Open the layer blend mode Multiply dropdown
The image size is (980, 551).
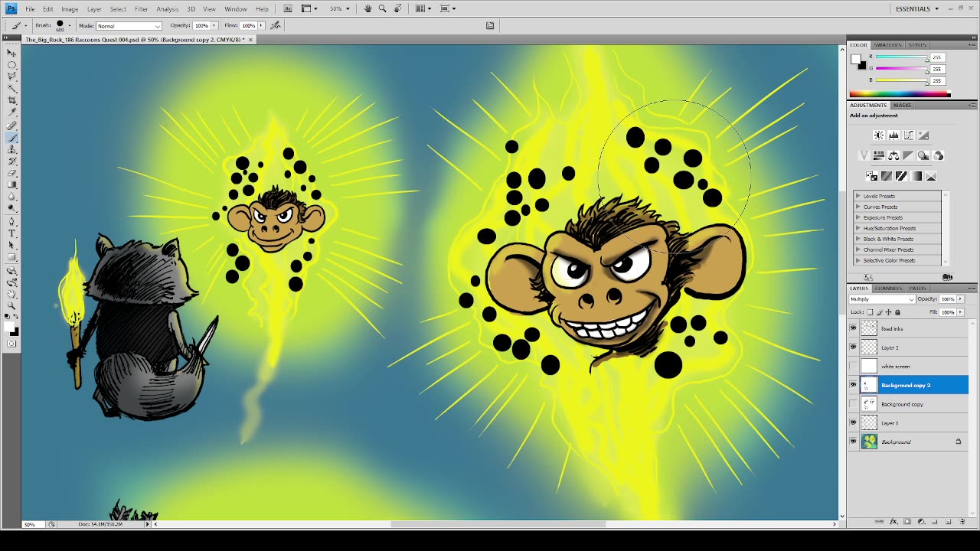pyautogui.click(x=882, y=299)
